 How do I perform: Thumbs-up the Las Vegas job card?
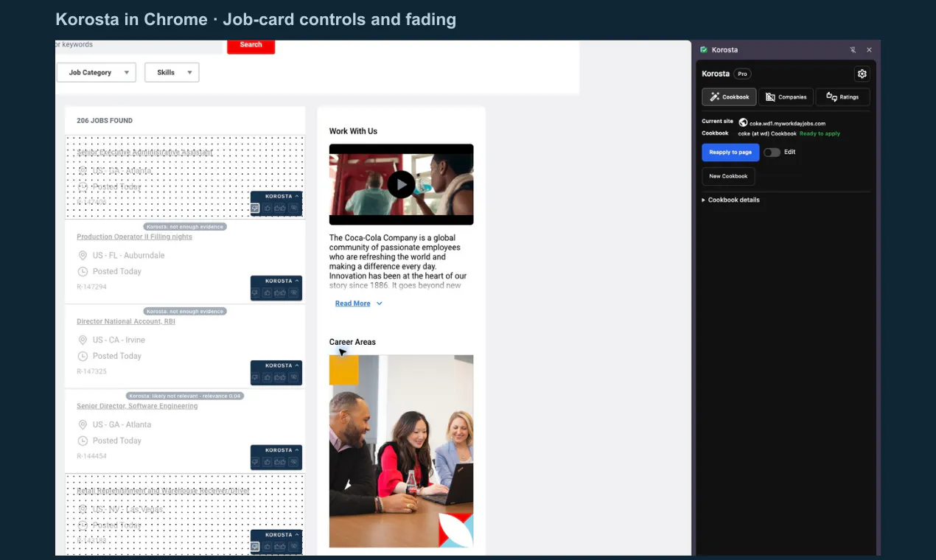[x=268, y=547]
